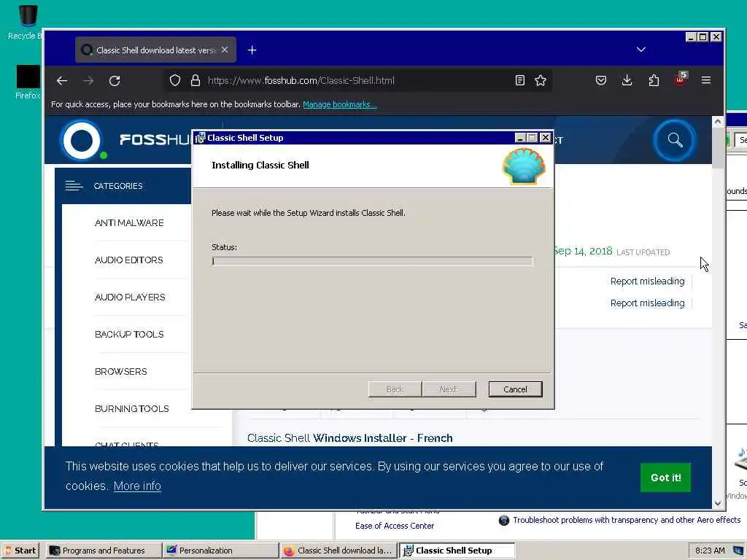The width and height of the screenshot is (747, 560).
Task: Reload the Fosshub page
Action: coord(115,80)
